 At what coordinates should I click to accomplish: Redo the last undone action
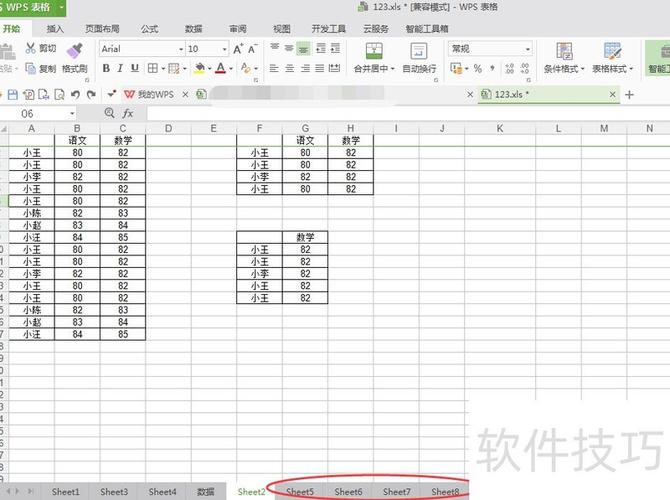pos(91,94)
